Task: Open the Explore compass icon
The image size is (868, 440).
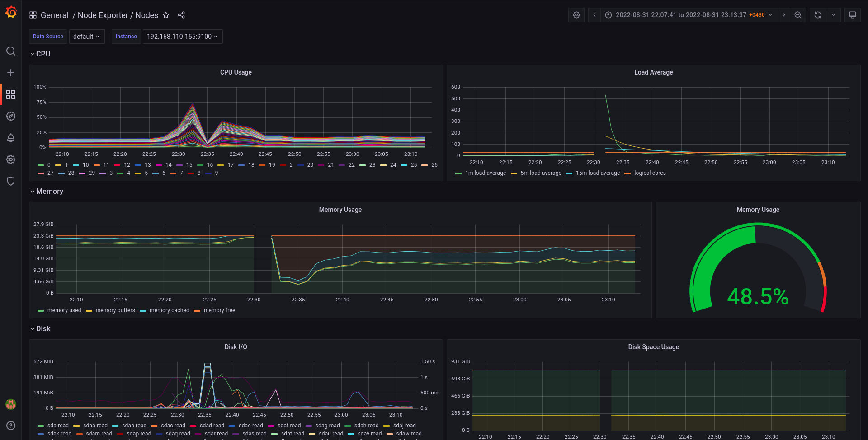Action: (11, 116)
